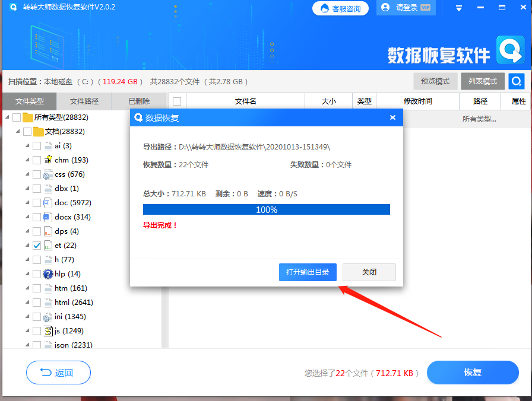532x401 pixels.
Task: Click the 100% progress bar
Action: [266, 209]
